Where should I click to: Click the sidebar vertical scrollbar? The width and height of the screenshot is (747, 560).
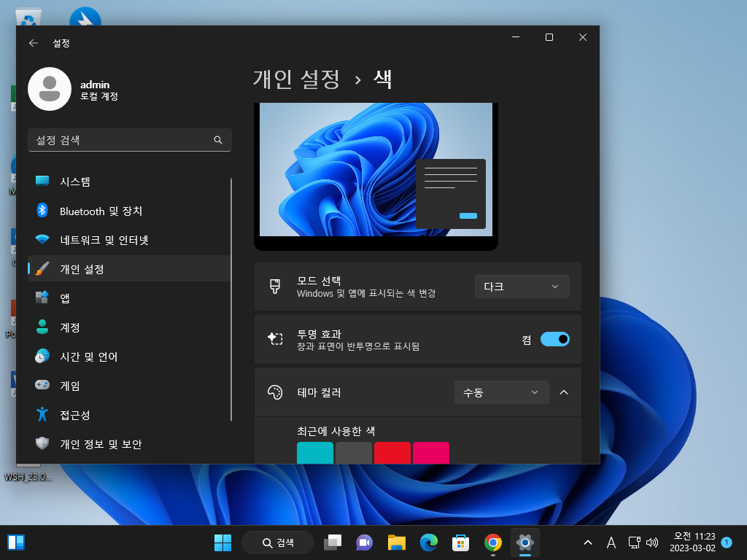coord(231,300)
